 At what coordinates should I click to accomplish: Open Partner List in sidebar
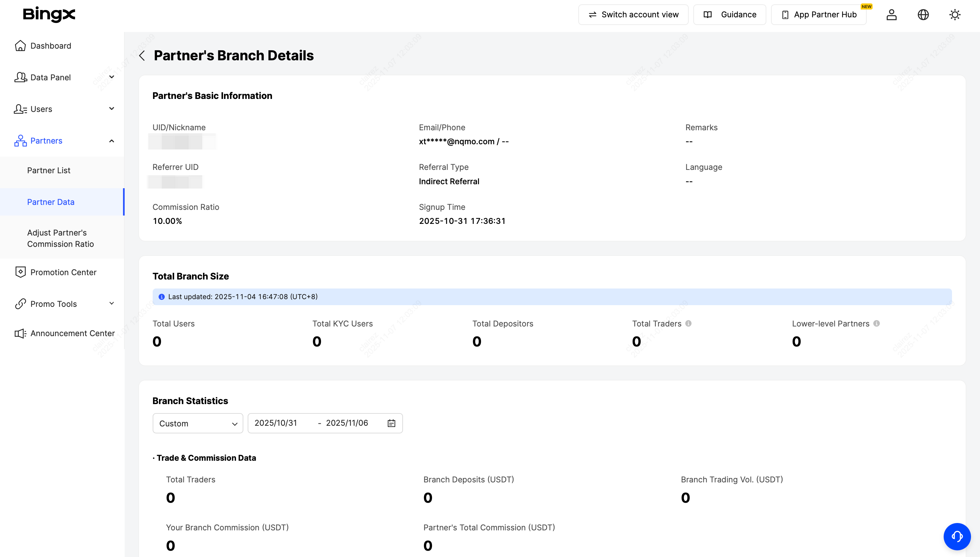pyautogui.click(x=49, y=171)
